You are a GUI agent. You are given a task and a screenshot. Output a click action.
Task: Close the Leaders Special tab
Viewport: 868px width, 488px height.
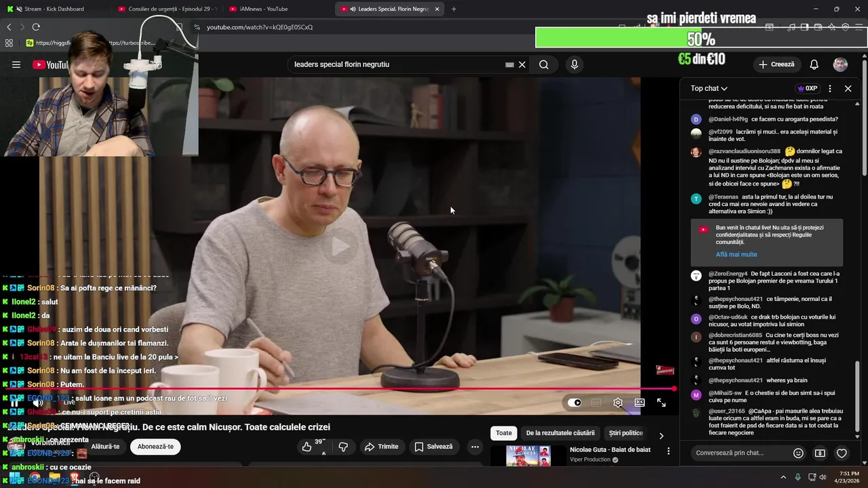(x=437, y=9)
